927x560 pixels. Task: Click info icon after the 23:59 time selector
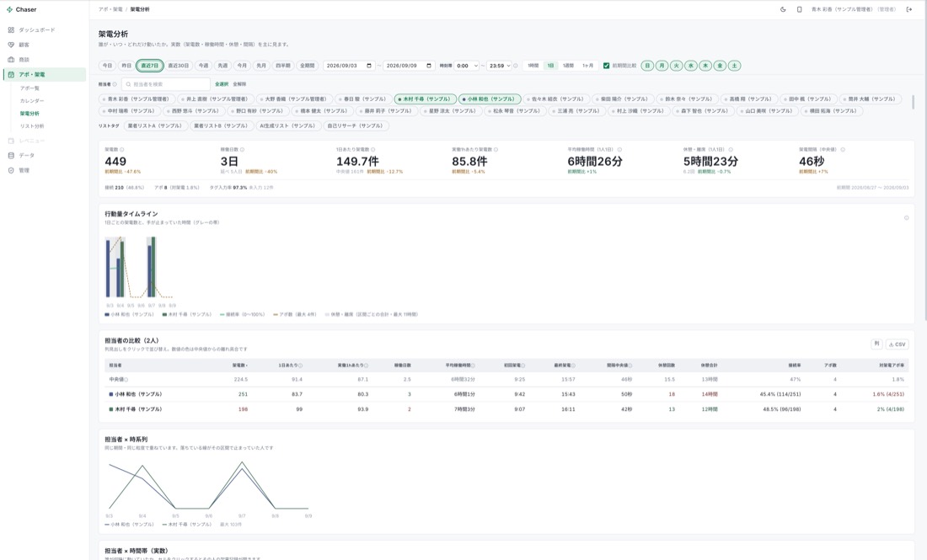[516, 66]
